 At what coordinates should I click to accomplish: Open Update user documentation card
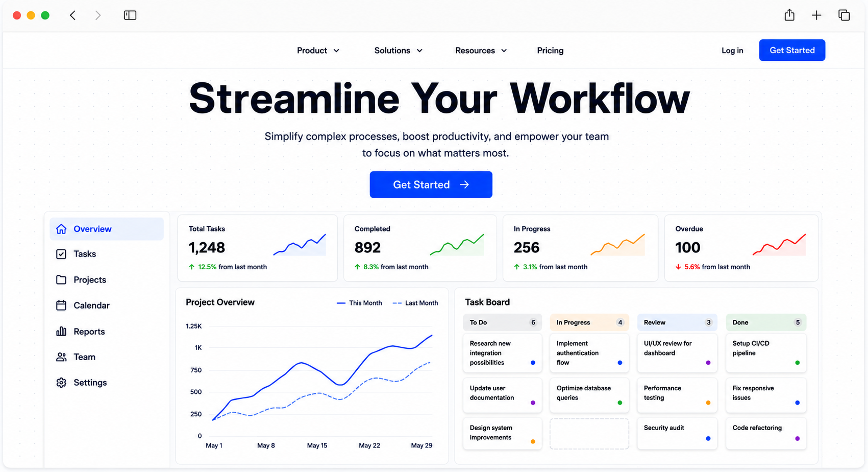(503, 395)
